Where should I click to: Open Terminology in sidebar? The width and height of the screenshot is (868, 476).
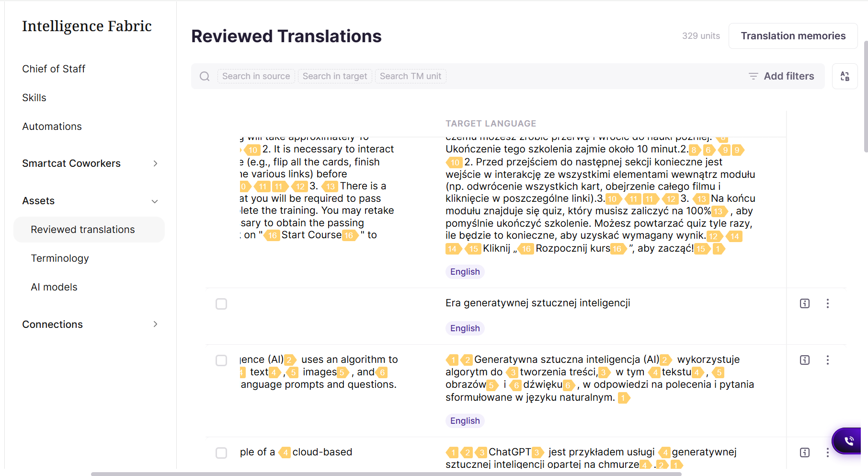pos(60,258)
